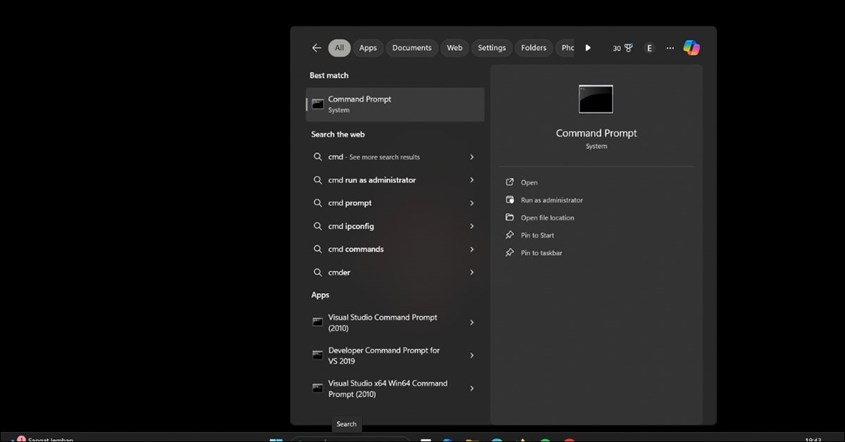The width and height of the screenshot is (845, 442).
Task: Expand the cmd run as administrator chevron
Action: [x=472, y=180]
